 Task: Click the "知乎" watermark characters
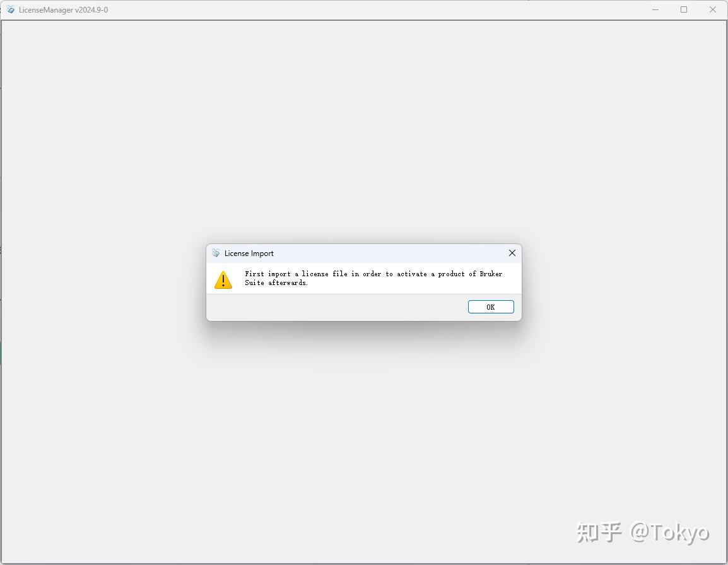(599, 532)
